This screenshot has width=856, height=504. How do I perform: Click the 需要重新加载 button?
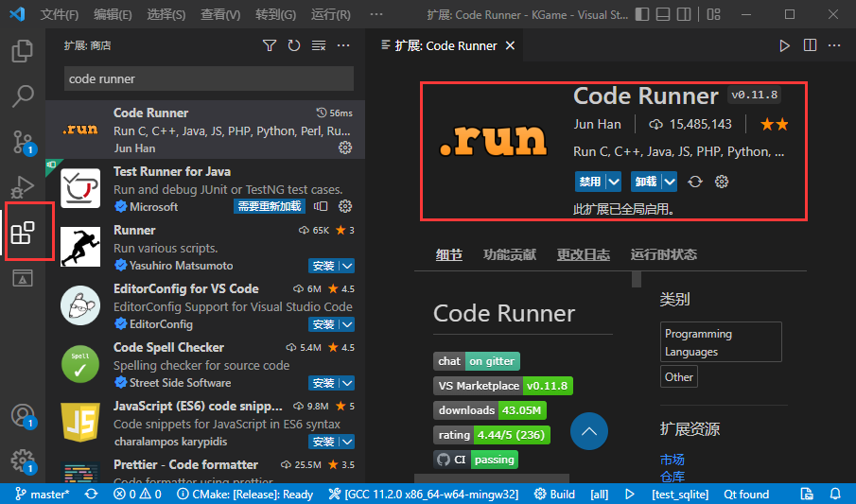270,206
